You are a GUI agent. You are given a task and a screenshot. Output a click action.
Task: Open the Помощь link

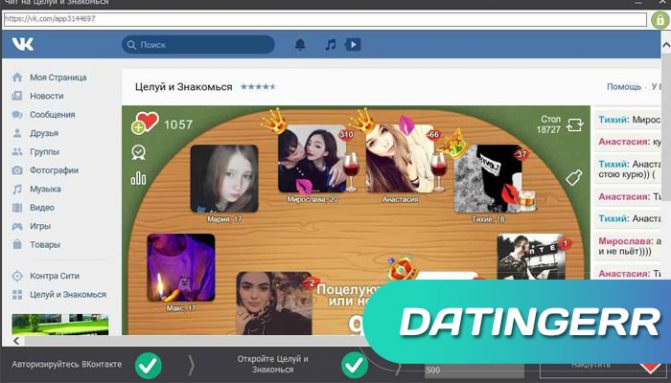tap(623, 86)
